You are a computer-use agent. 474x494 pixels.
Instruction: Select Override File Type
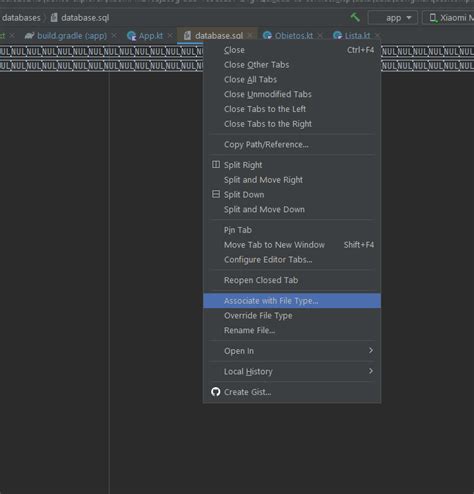point(292,315)
